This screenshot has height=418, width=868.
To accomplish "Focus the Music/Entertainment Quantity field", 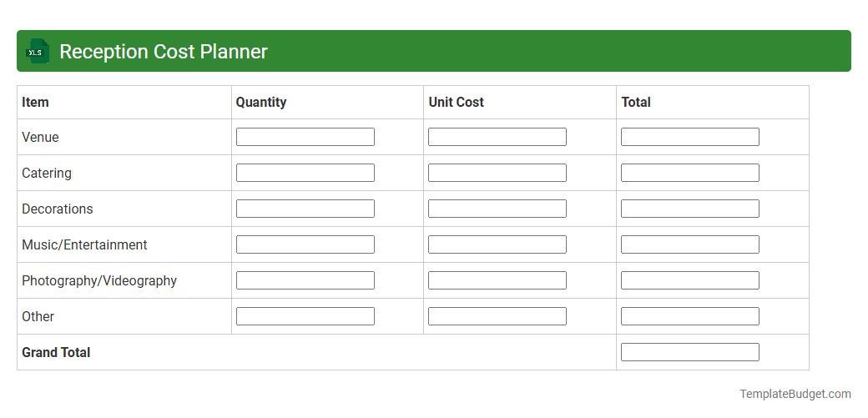I will point(305,244).
